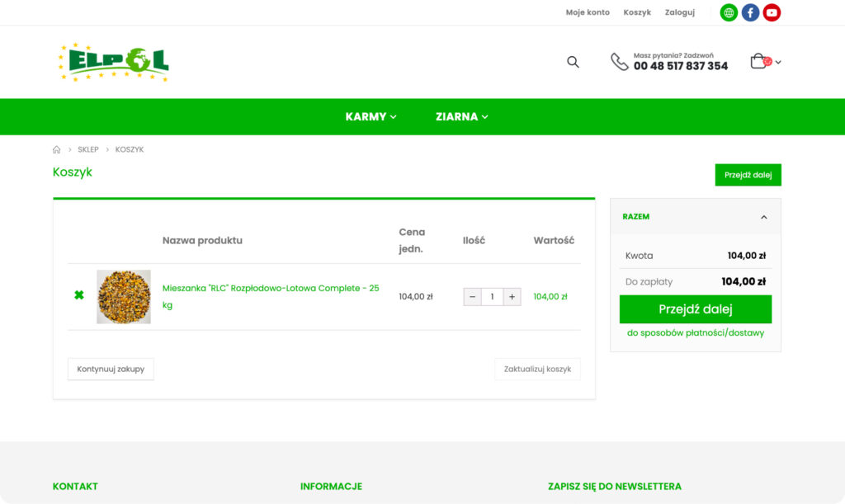The image size is (845, 504).
Task: Remove product with green X icon
Action: point(79,294)
